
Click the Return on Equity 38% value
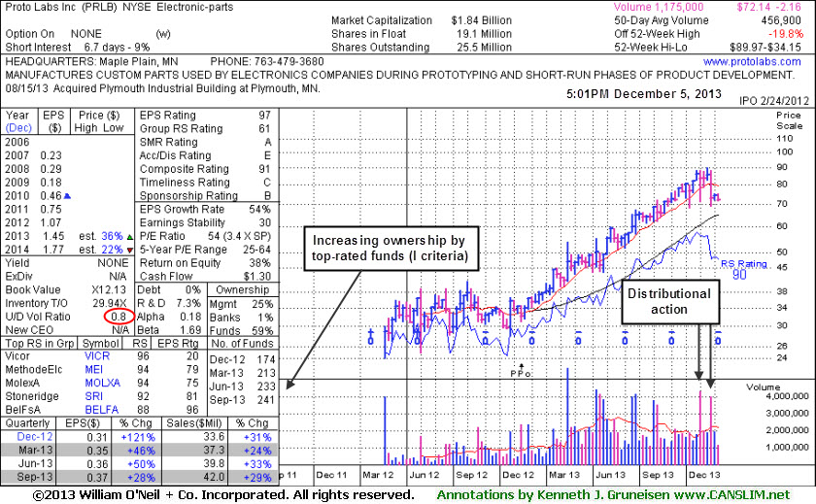tap(259, 263)
